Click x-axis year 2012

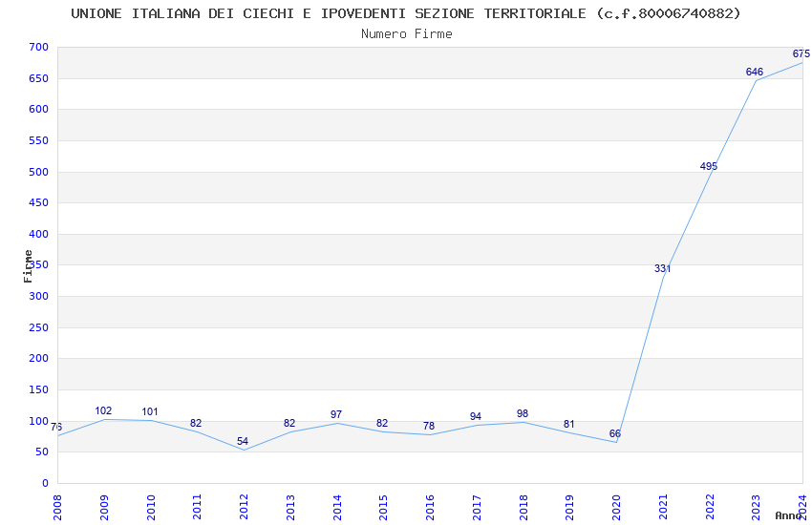[x=244, y=507]
